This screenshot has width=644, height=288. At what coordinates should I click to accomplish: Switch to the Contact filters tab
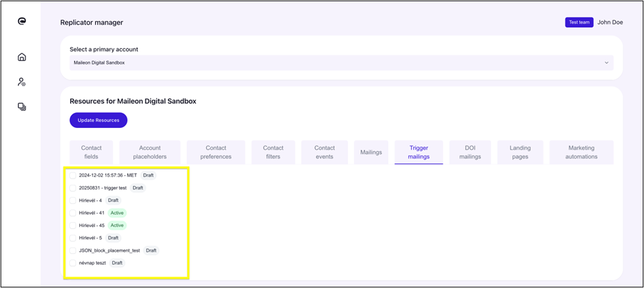[x=273, y=152]
